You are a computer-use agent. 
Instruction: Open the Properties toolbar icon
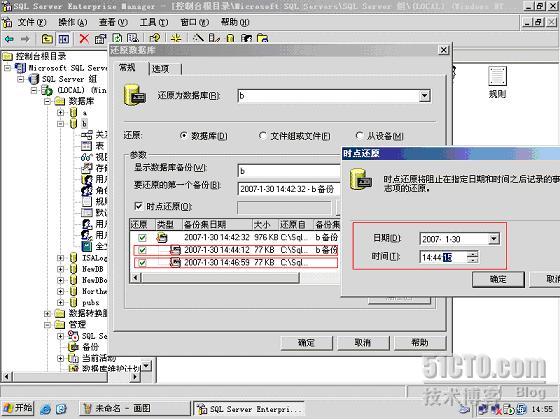(x=100, y=39)
